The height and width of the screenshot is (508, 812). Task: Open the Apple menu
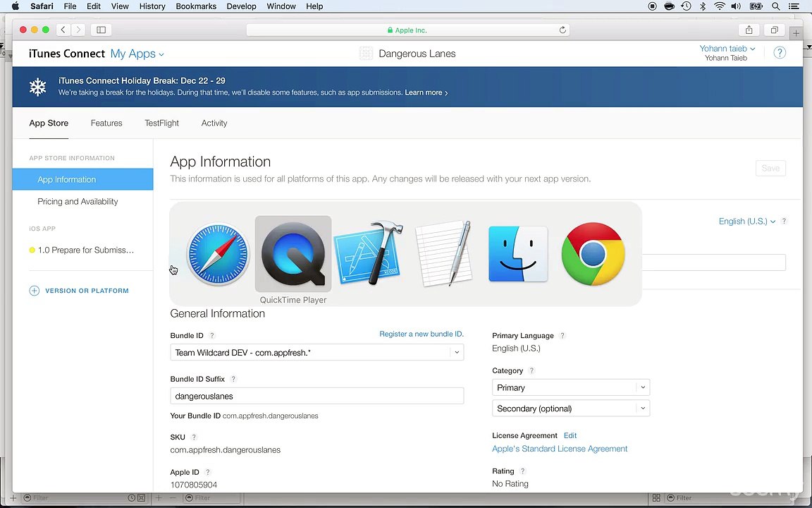[16, 6]
